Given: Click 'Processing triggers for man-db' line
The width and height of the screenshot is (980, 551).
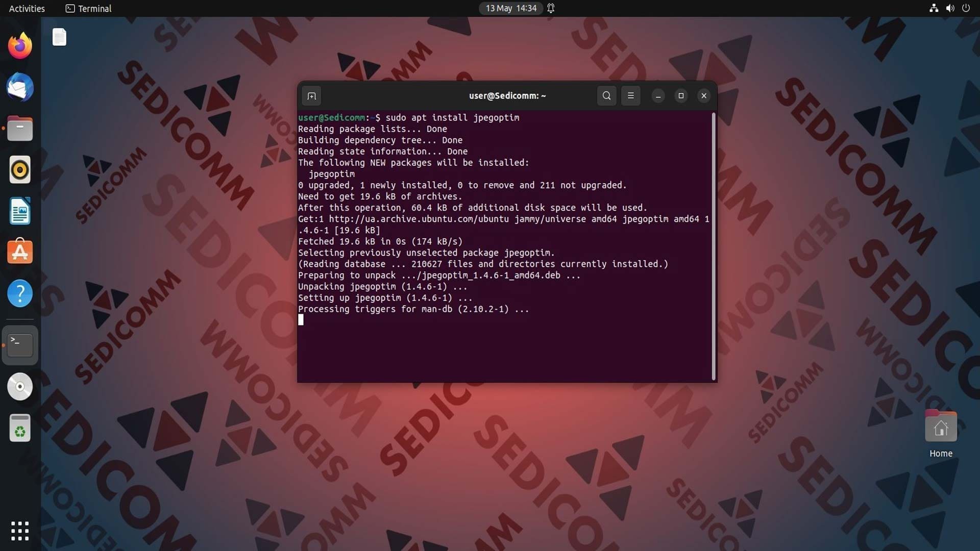Looking at the screenshot, I should [413, 309].
